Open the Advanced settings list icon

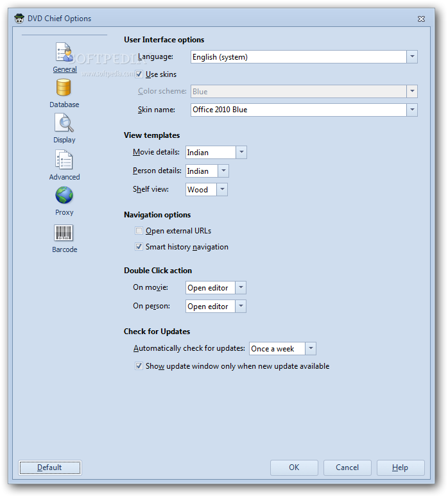click(x=64, y=160)
